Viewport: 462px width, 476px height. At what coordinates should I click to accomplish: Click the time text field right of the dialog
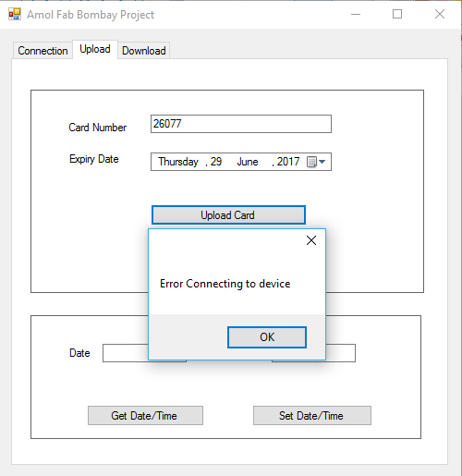(x=341, y=353)
